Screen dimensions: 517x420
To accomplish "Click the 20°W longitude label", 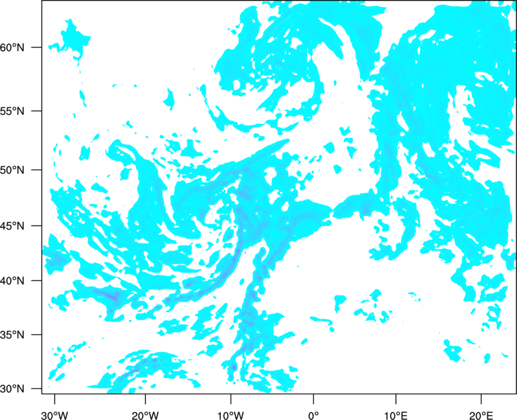I will 145,415.
